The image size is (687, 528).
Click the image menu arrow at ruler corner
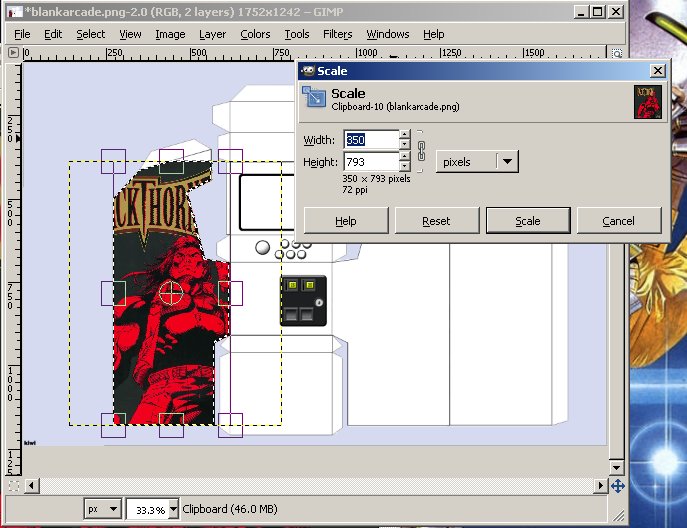tap(13, 53)
